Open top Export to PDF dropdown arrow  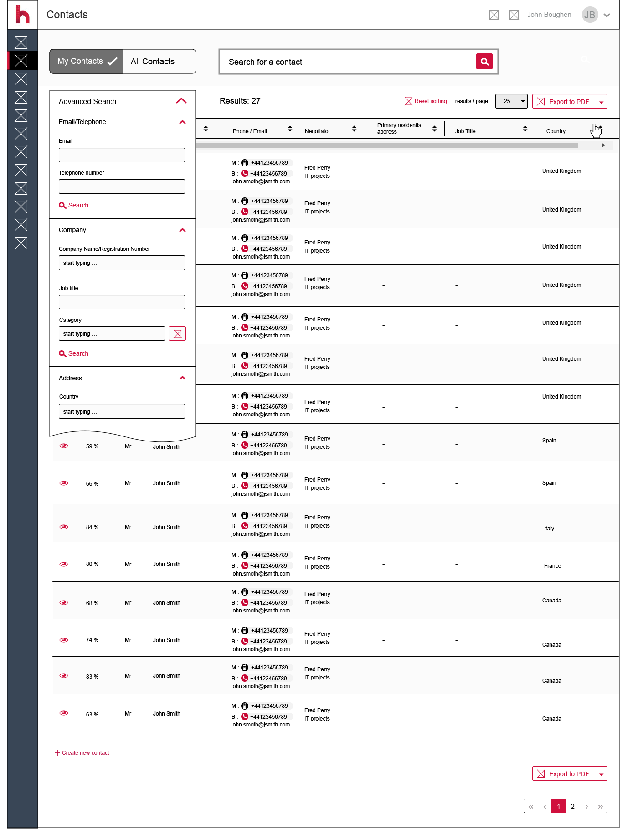601,102
